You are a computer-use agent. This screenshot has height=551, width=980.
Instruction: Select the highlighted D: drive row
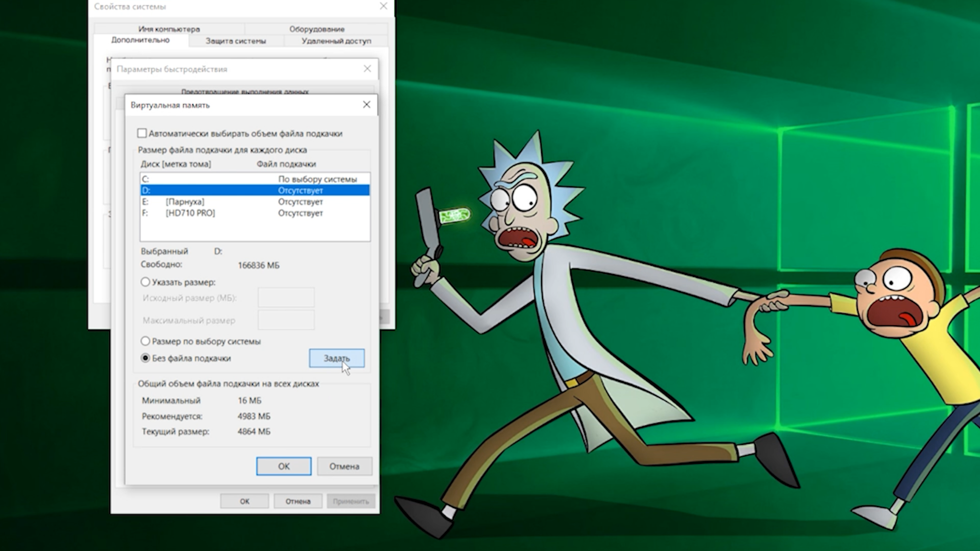(255, 190)
